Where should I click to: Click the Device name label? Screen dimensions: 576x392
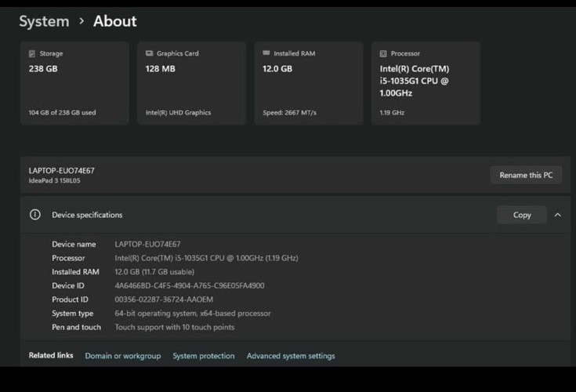pos(74,244)
